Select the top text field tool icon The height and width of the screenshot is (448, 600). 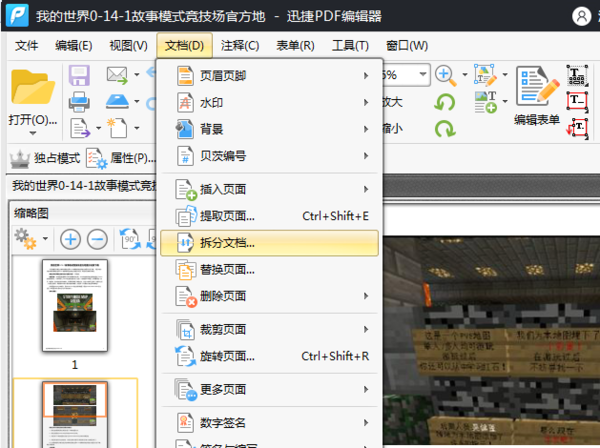[577, 75]
